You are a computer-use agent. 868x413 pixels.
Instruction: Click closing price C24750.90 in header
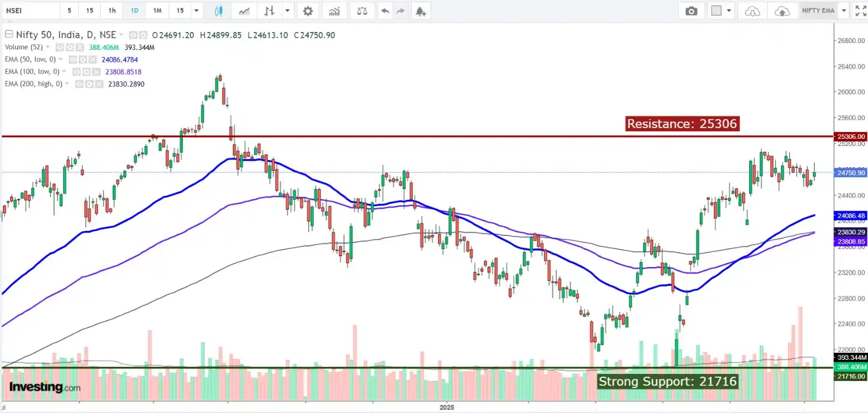point(315,35)
